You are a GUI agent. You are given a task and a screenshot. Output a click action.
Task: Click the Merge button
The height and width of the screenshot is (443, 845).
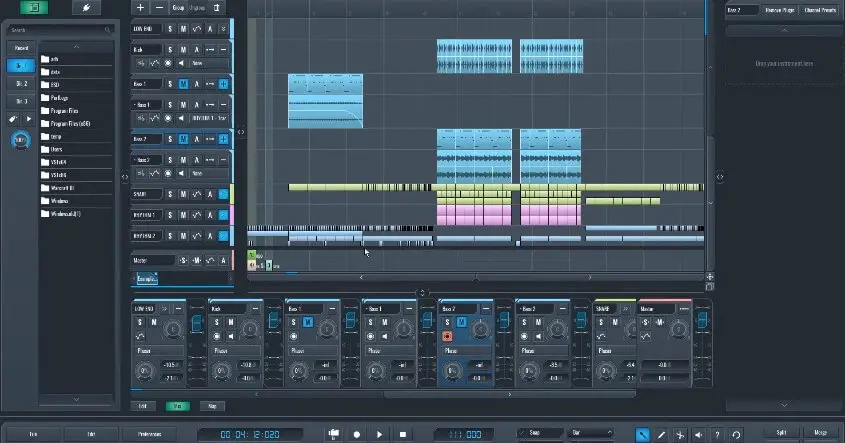click(821, 432)
